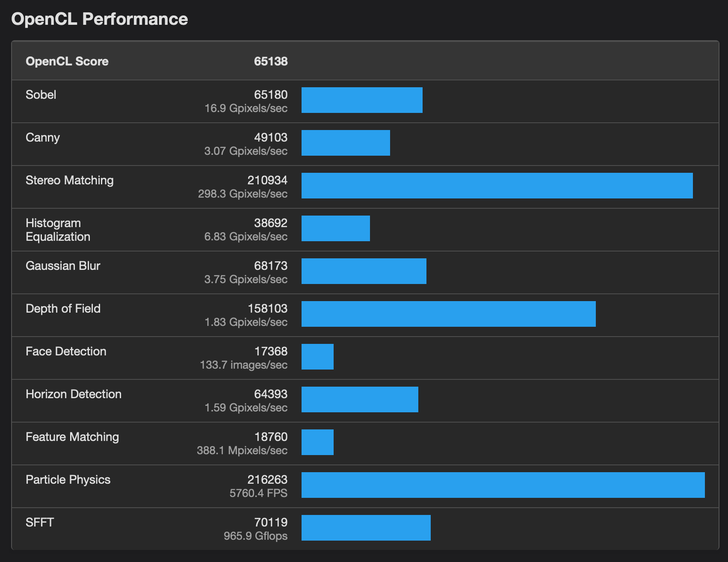Viewport: 728px width, 562px height.
Task: Click the 6.83 Gpixels/sec rate text
Action: (x=246, y=237)
